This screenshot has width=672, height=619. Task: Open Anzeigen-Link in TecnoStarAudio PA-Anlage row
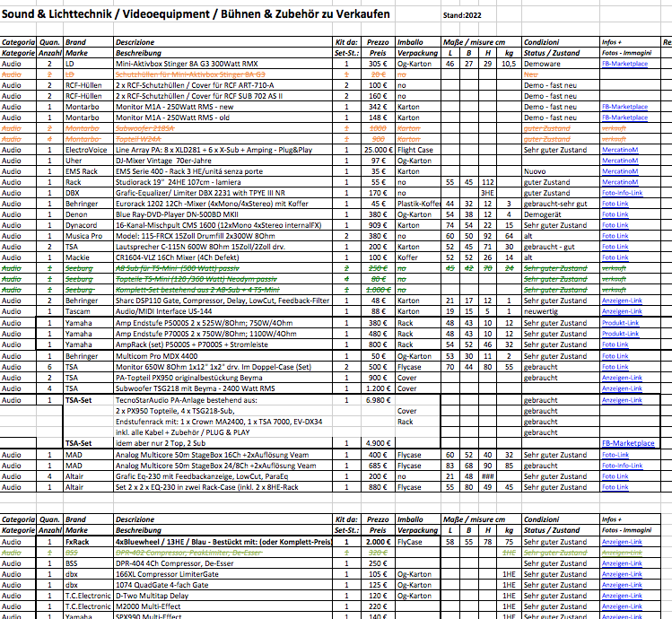pos(622,400)
